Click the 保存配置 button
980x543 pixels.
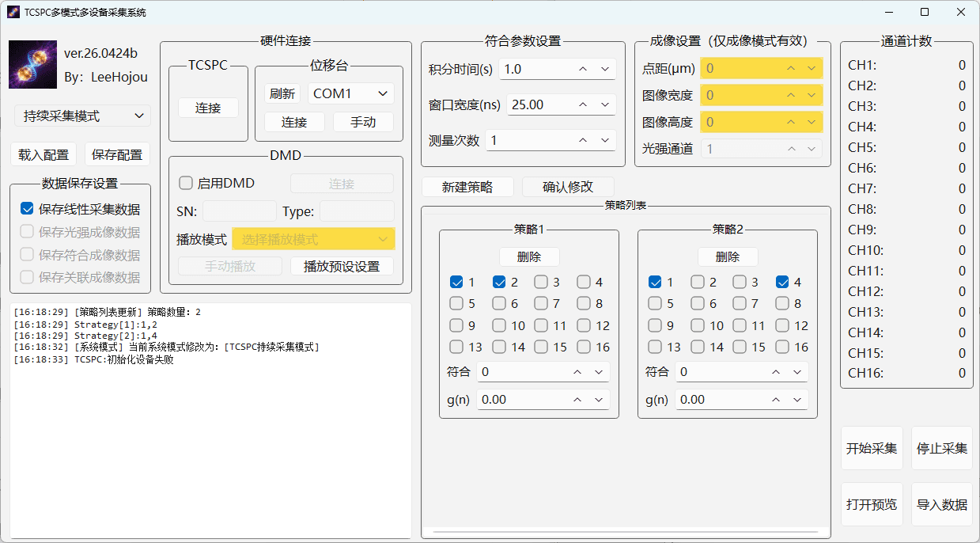tap(117, 154)
